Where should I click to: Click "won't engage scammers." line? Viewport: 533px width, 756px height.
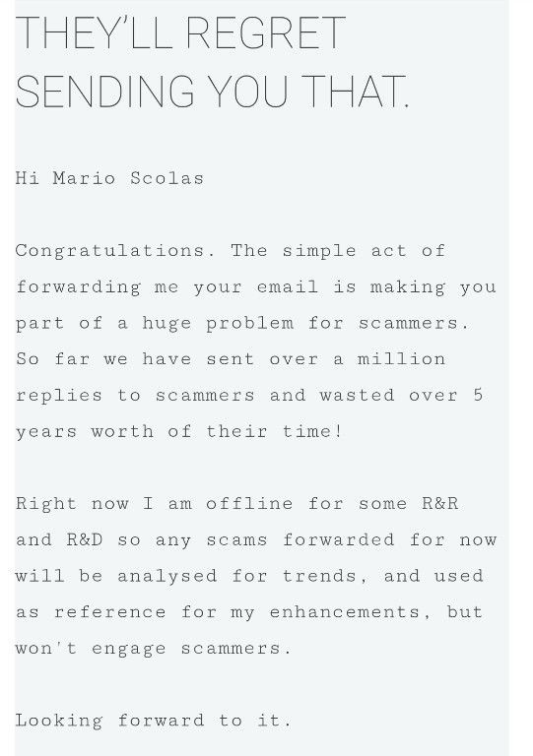(x=154, y=649)
